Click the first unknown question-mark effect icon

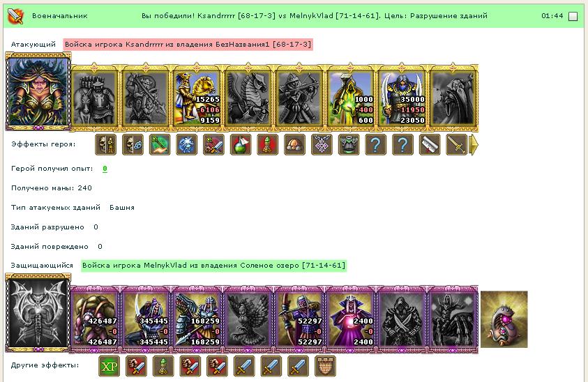click(x=375, y=144)
